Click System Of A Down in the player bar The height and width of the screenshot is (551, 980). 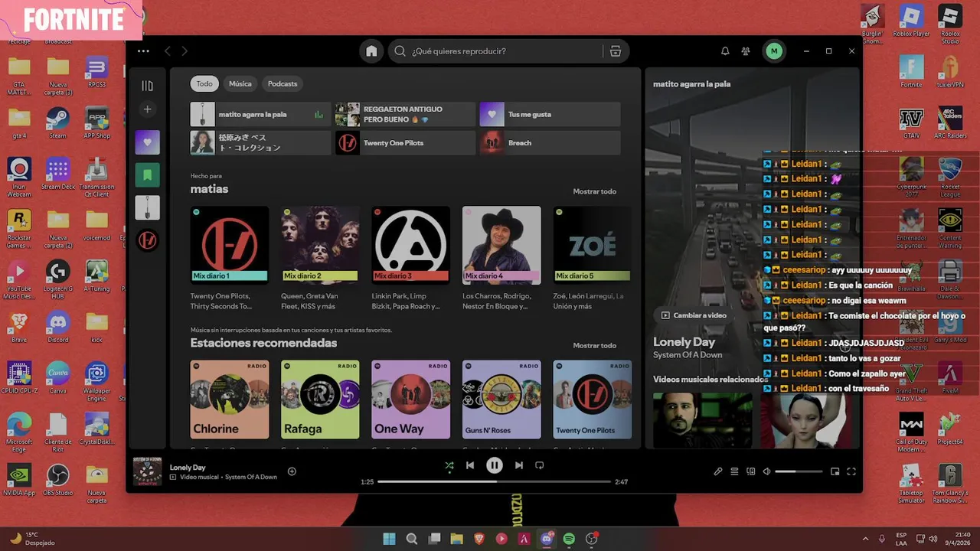point(251,477)
